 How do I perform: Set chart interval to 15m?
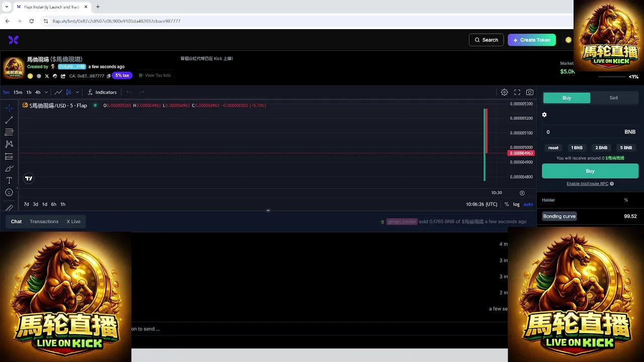[18, 92]
